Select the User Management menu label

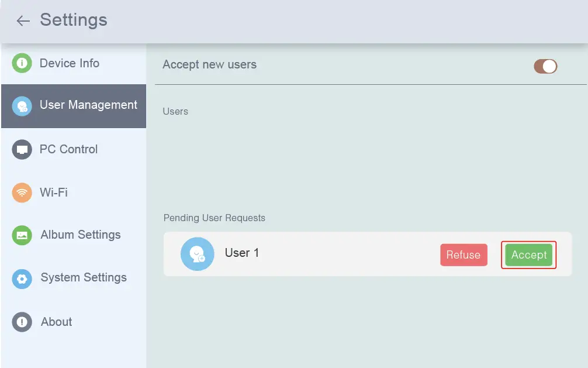88,105
